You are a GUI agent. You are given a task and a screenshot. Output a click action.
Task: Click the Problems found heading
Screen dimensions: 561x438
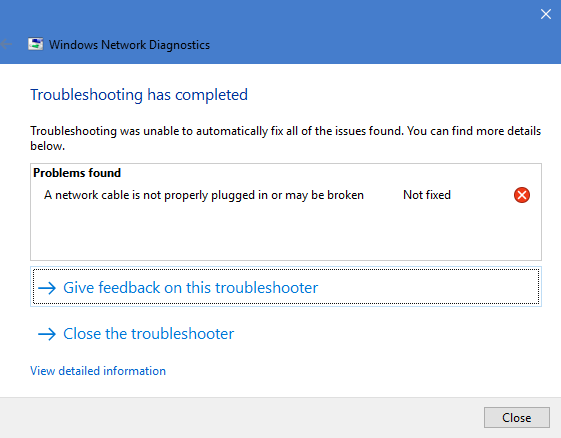(77, 173)
